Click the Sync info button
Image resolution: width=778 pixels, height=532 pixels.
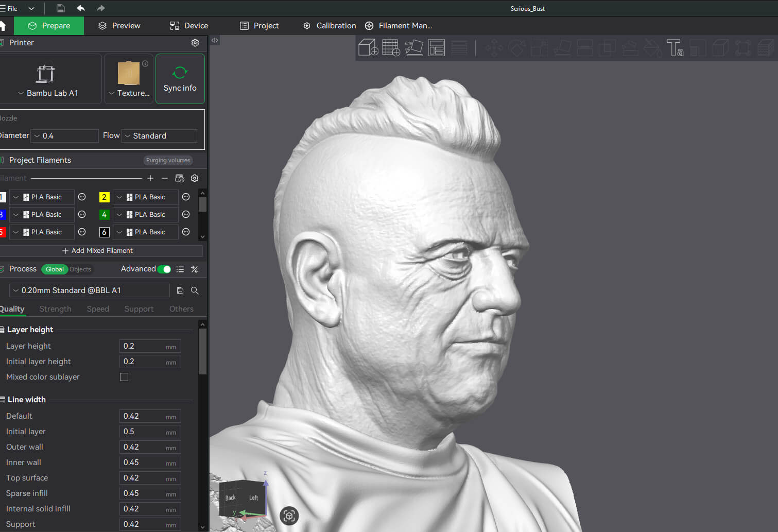(x=180, y=79)
